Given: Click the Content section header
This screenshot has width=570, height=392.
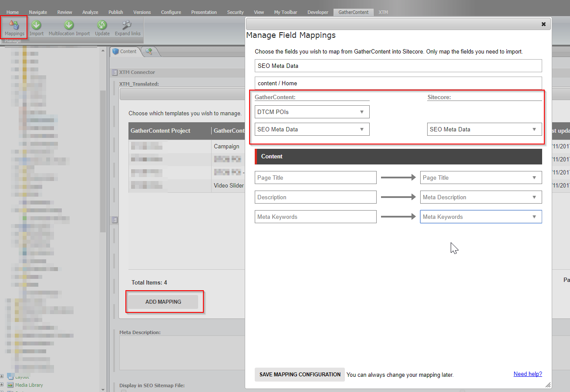Looking at the screenshot, I should coord(398,156).
